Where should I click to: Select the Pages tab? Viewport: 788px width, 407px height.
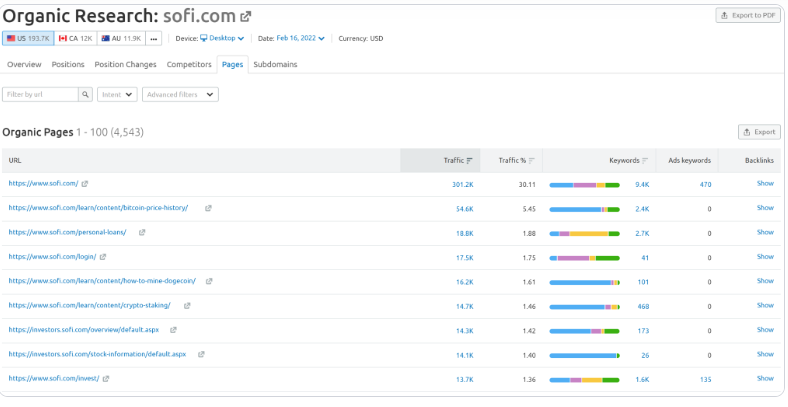tap(233, 64)
